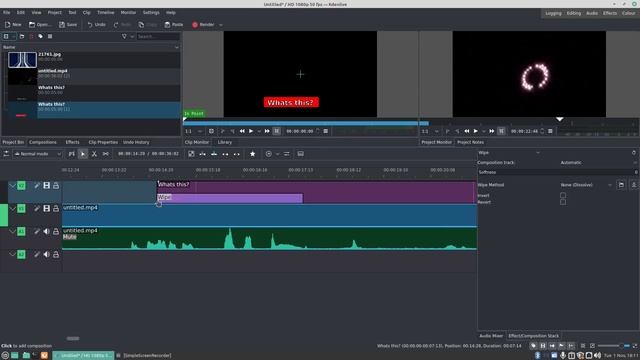Play the clip monitor
640x360 pixels.
[251, 131]
